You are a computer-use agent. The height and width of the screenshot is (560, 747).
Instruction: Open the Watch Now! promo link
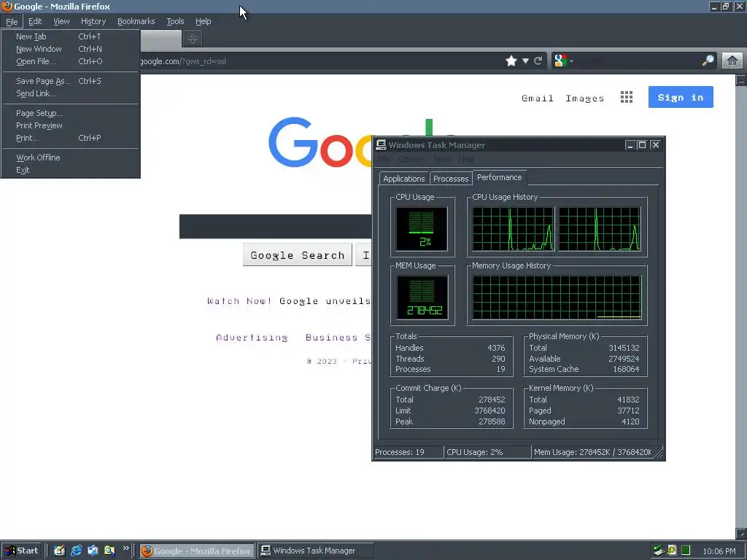pyautogui.click(x=239, y=301)
